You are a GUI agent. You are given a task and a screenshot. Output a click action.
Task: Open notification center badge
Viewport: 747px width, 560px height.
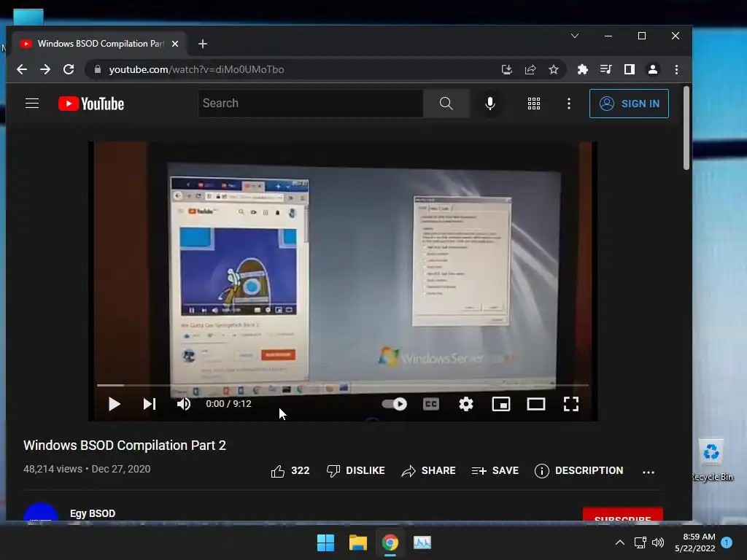pos(727,542)
